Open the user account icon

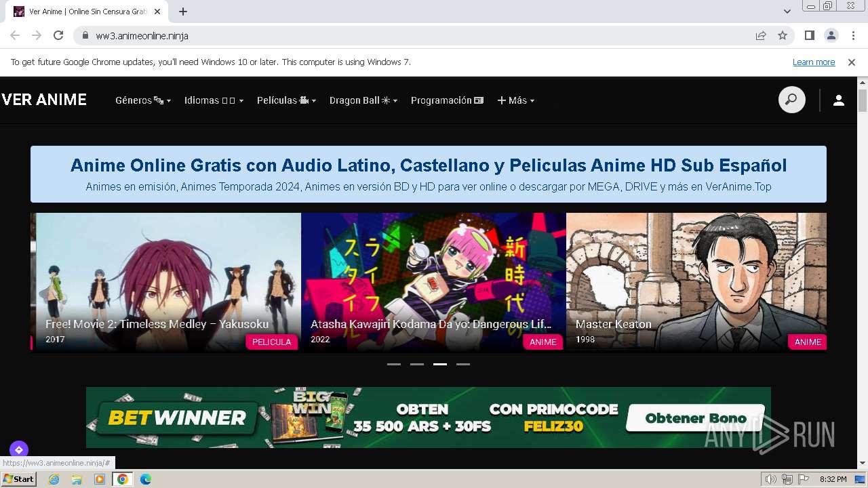[x=839, y=100]
